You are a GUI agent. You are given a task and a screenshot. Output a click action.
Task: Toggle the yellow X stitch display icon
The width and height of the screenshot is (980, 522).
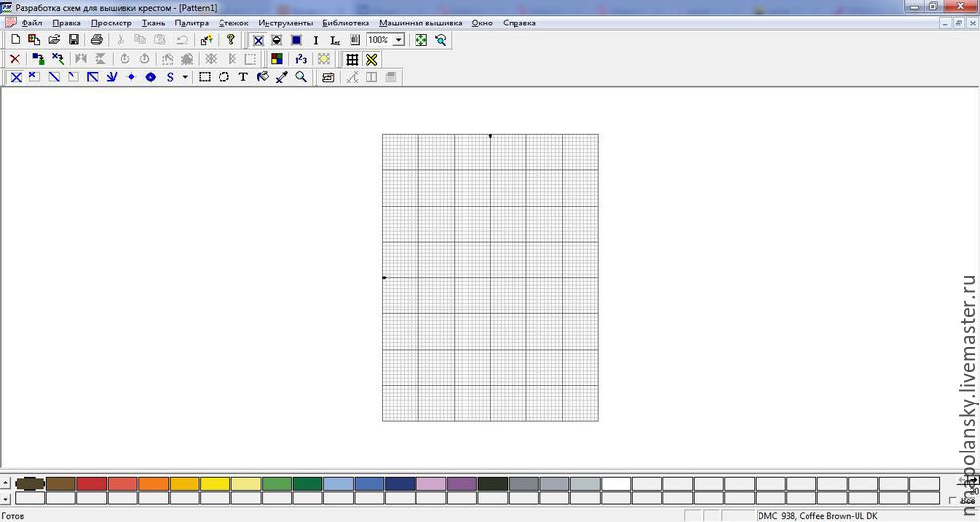[x=371, y=59]
